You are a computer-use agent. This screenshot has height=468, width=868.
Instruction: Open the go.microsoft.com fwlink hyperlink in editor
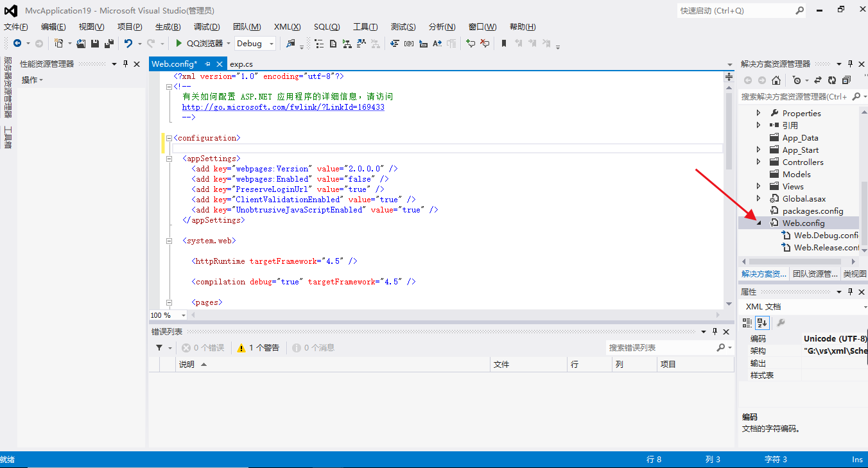283,107
